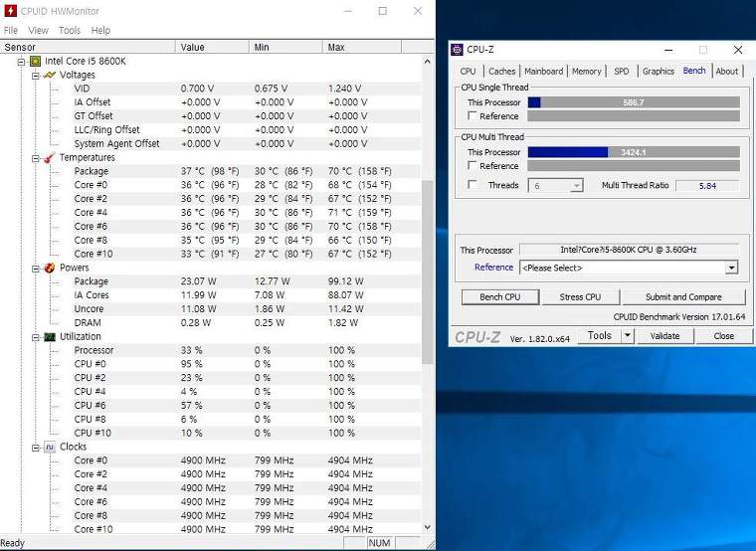Collapse the Powers section
Screen dimensions: 756x551
[35, 269]
